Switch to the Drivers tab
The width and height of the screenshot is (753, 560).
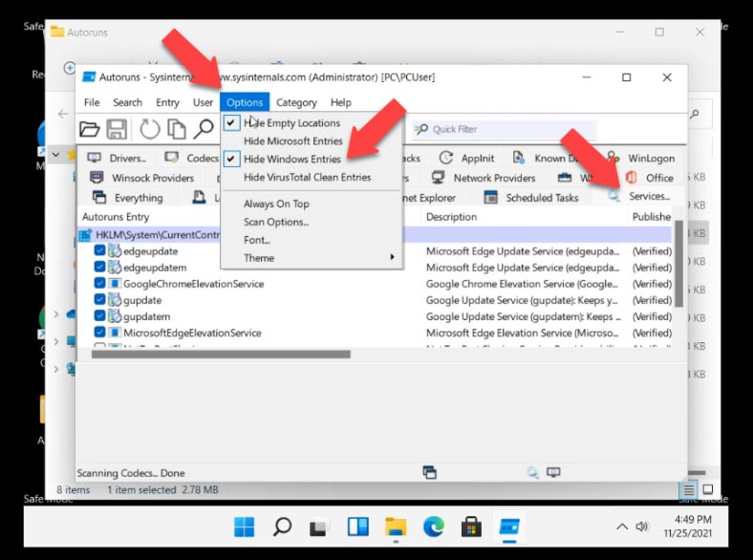(118, 158)
